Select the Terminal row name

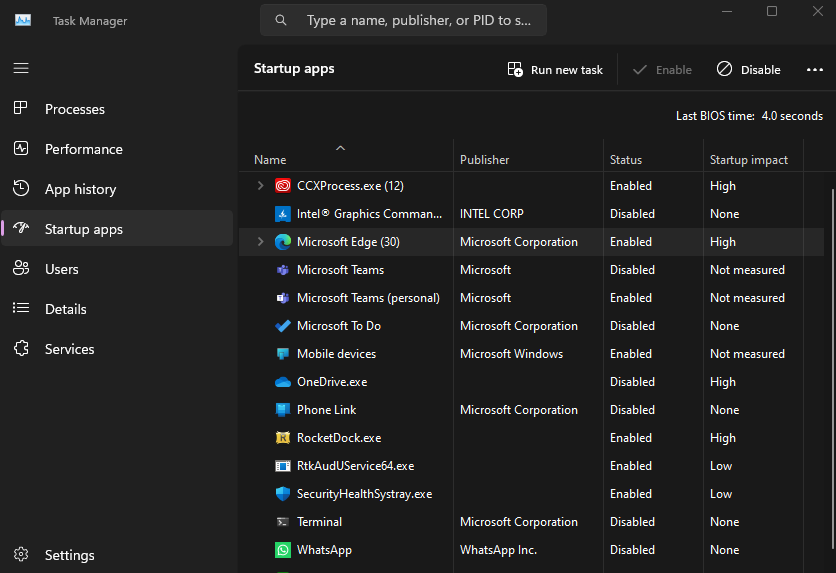click(319, 522)
